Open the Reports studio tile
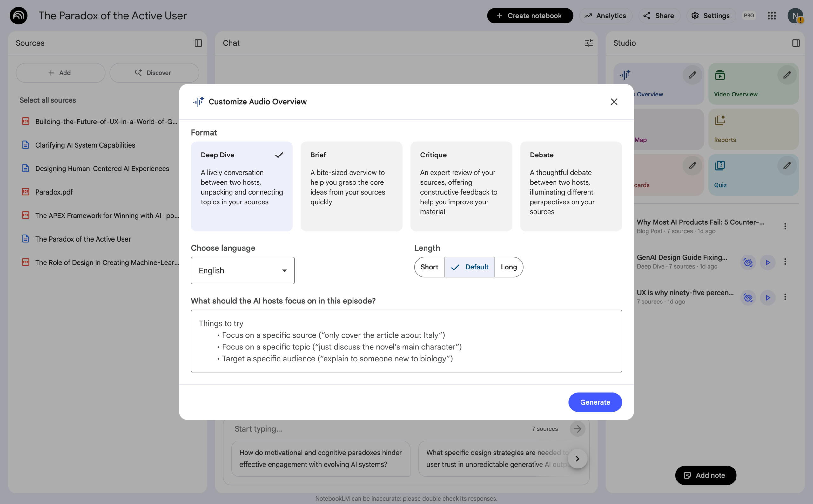 [753, 129]
